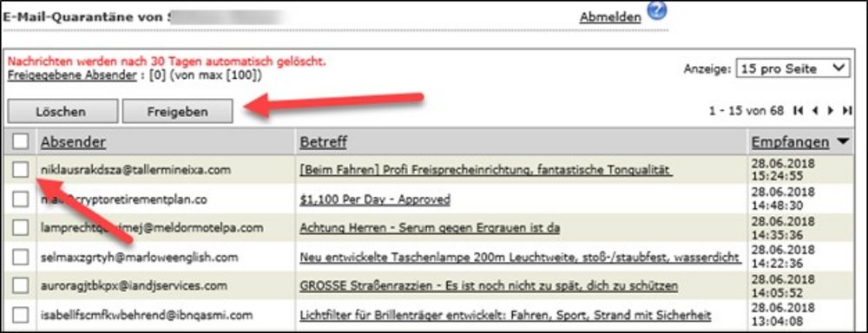Go to the previous page arrow
Image resolution: width=868 pixels, height=333 pixels.
pos(814,111)
